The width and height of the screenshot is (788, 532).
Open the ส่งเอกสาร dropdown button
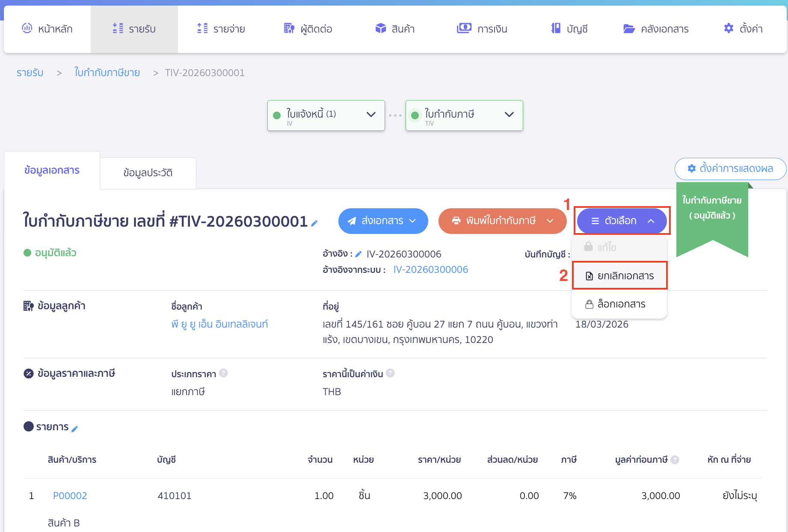pyautogui.click(x=383, y=221)
